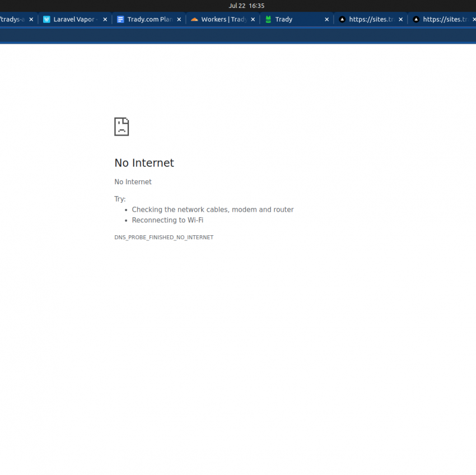Close the first https://sites tab

400,20
